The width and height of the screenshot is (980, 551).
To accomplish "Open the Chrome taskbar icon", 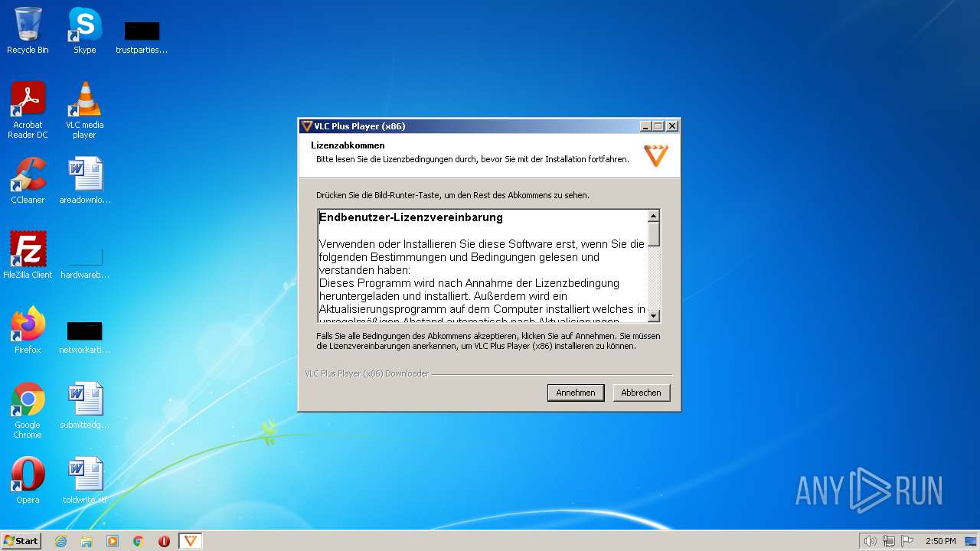I will (139, 541).
